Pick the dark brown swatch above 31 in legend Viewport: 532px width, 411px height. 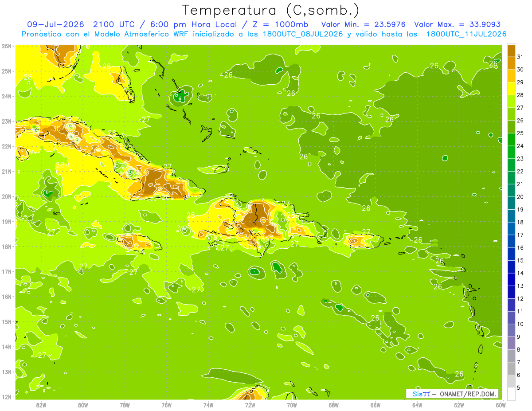[511, 50]
